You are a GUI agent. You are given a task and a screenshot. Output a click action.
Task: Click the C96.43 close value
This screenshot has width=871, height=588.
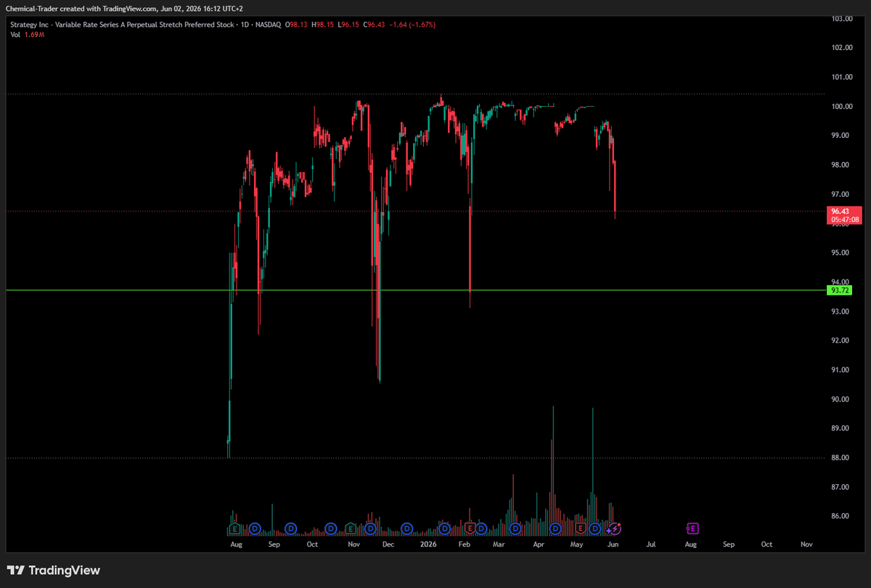[373, 25]
